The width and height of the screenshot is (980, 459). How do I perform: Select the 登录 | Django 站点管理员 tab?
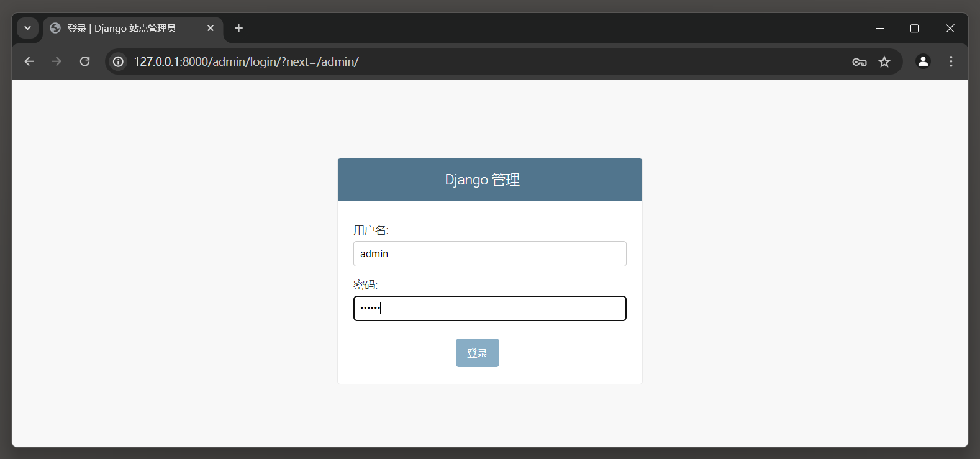[x=133, y=29]
